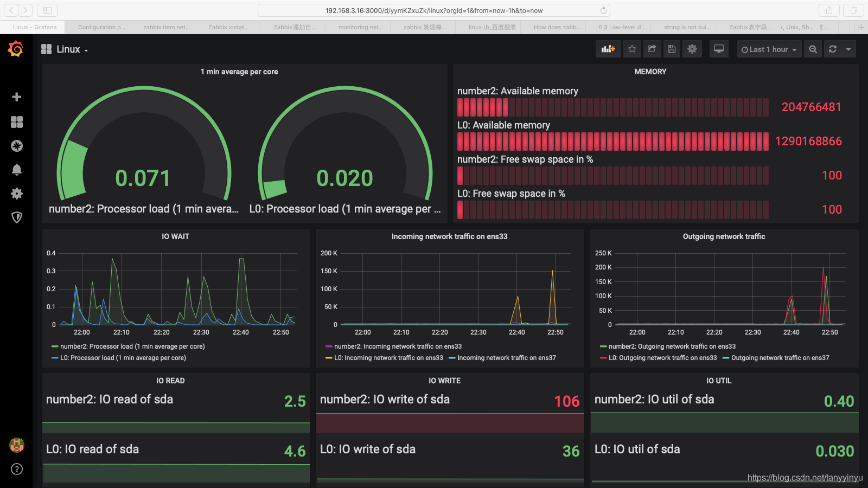Click the browser share button
The height and width of the screenshot is (488, 868).
[x=829, y=10]
